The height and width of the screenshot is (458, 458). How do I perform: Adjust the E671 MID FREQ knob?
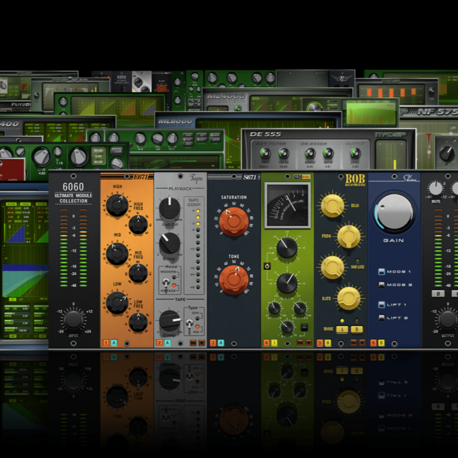point(138,273)
